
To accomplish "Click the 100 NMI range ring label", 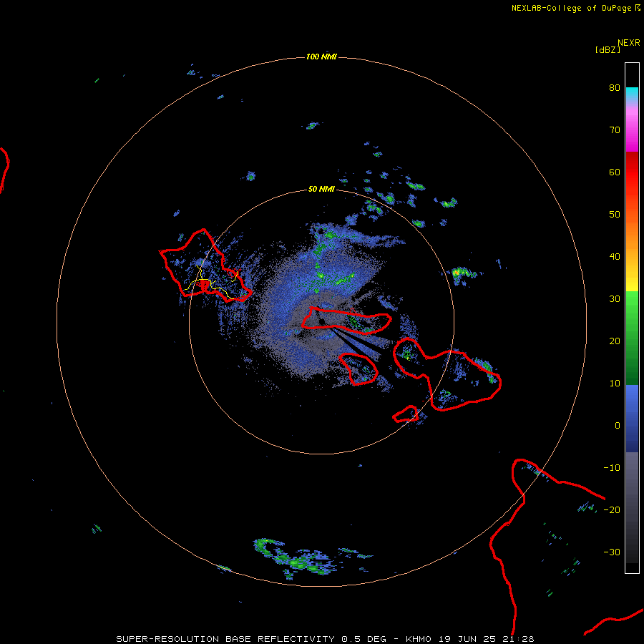I will (321, 57).
